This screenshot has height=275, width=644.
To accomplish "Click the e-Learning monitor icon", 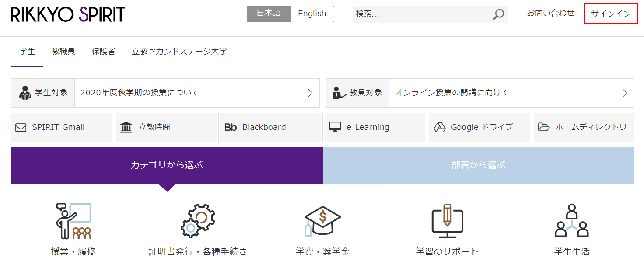I will coord(335,127).
